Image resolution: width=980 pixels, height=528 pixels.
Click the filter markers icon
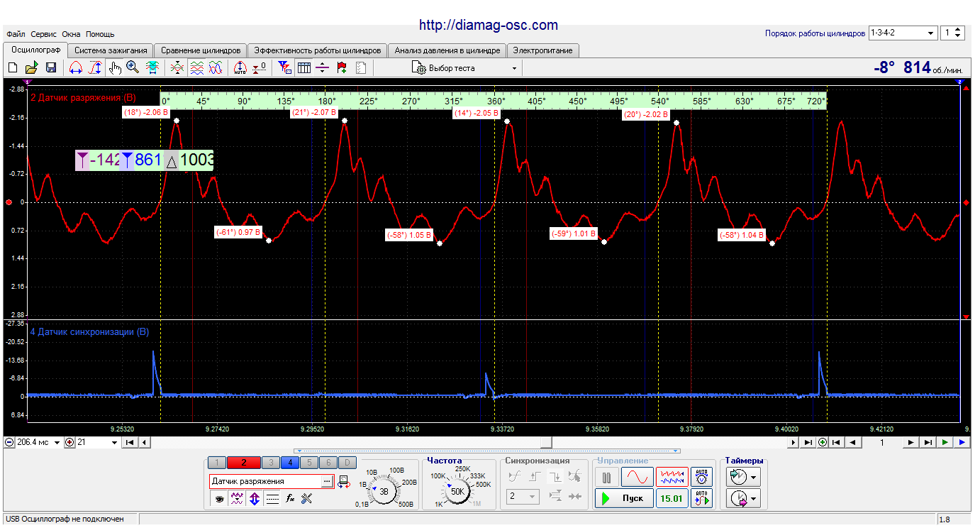[x=284, y=68]
